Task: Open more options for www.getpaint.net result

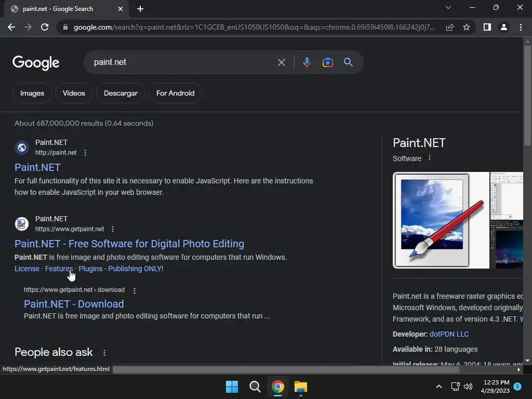Action: coord(113,229)
